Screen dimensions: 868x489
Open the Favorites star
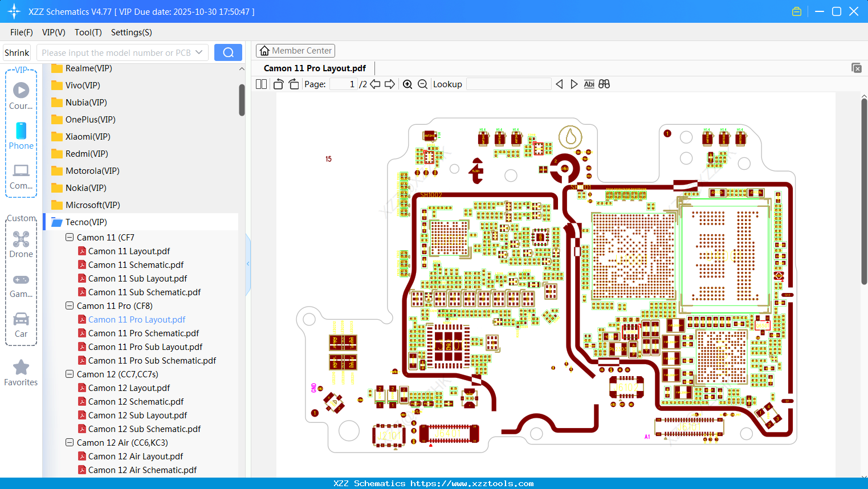click(21, 373)
